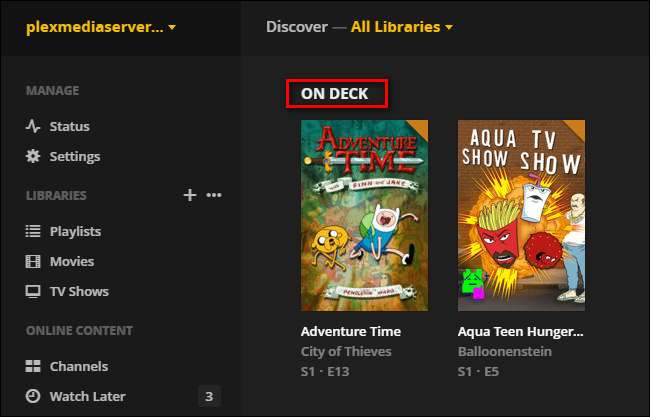The width and height of the screenshot is (650, 417).
Task: Click the Playlists list icon
Action: [x=33, y=232]
